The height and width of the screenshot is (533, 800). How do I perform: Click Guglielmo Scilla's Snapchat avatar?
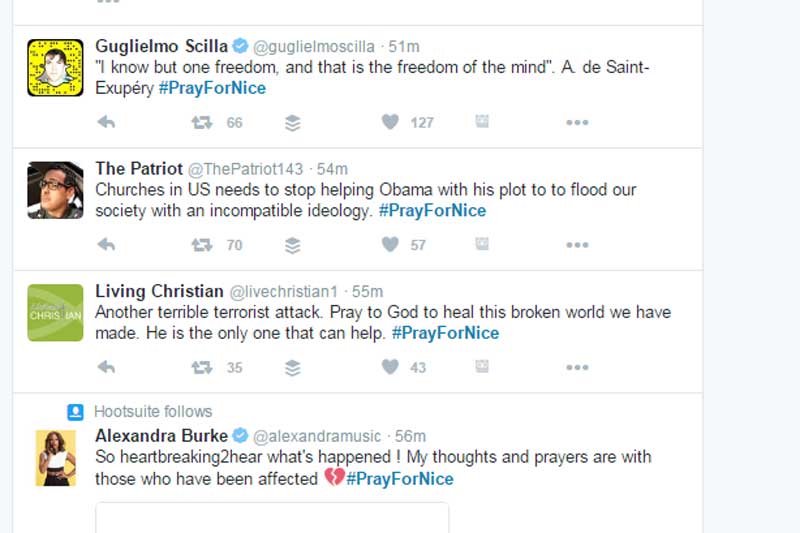55,67
